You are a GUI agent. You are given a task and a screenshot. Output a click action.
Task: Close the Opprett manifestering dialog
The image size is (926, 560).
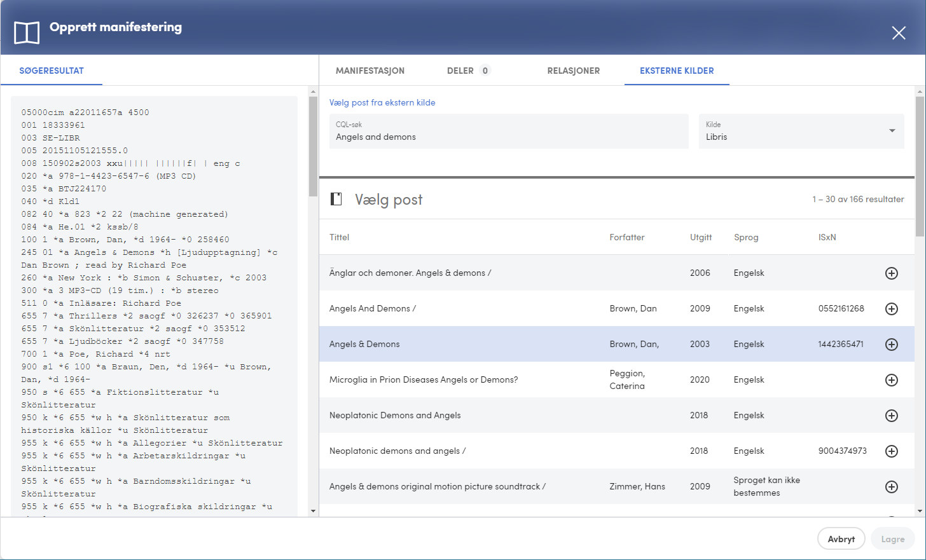(899, 33)
